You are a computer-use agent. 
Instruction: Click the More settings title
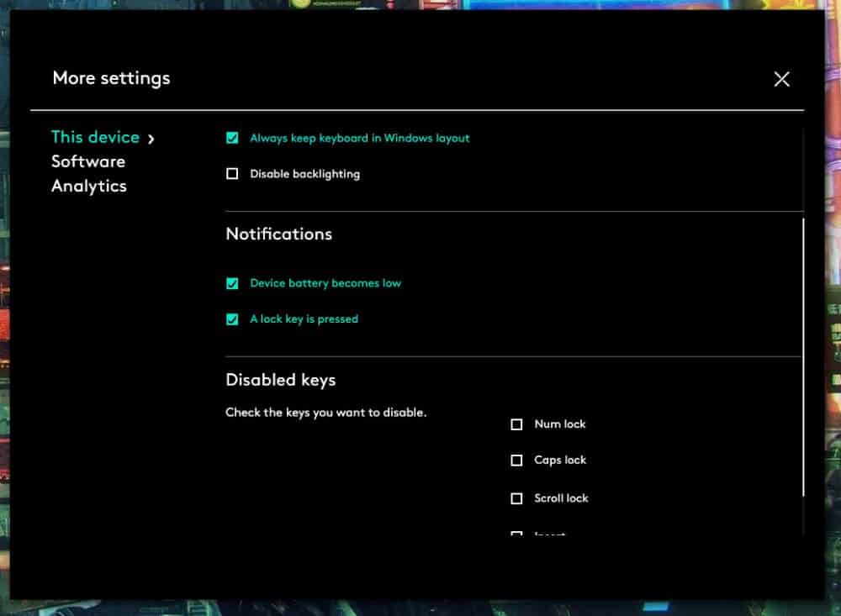coord(112,78)
